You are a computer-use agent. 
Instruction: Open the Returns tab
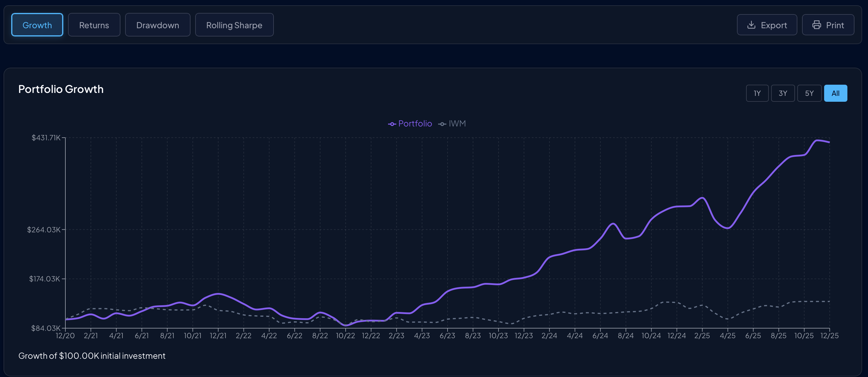[94, 25]
